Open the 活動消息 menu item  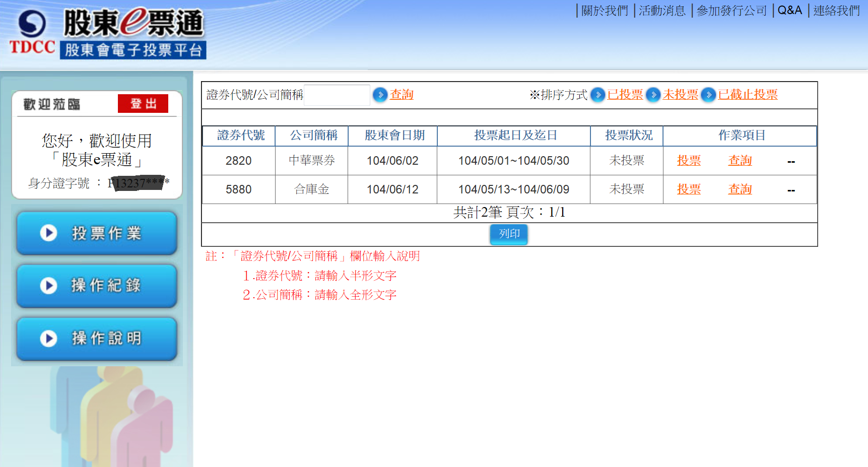pyautogui.click(x=662, y=11)
